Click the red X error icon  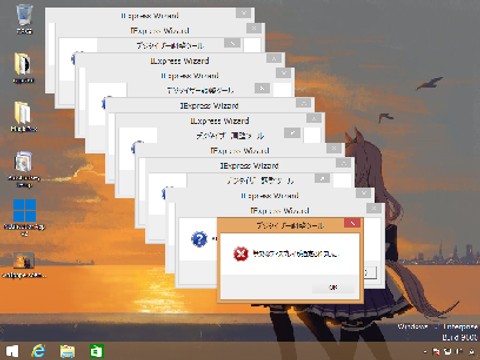[x=241, y=254]
